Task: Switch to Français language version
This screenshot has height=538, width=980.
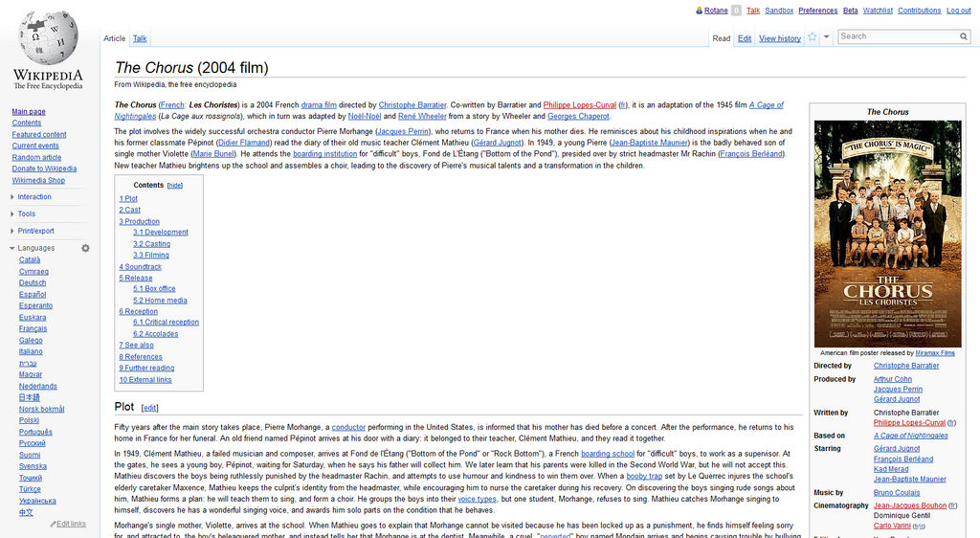Action: pos(33,328)
